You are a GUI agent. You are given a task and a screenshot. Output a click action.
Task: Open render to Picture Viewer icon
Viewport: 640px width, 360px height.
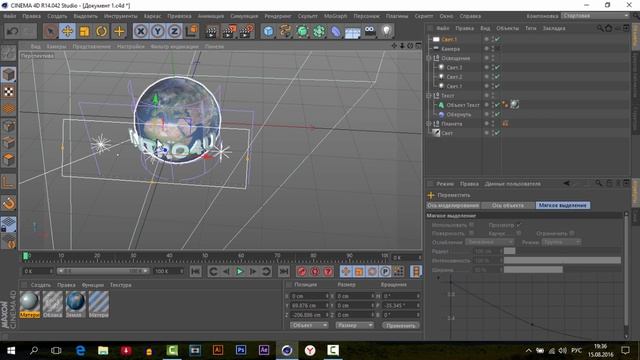[229, 31]
